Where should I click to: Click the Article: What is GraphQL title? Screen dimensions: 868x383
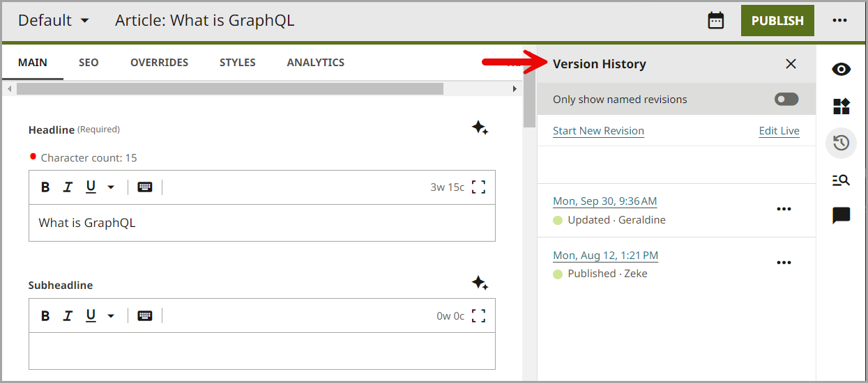coord(205,20)
